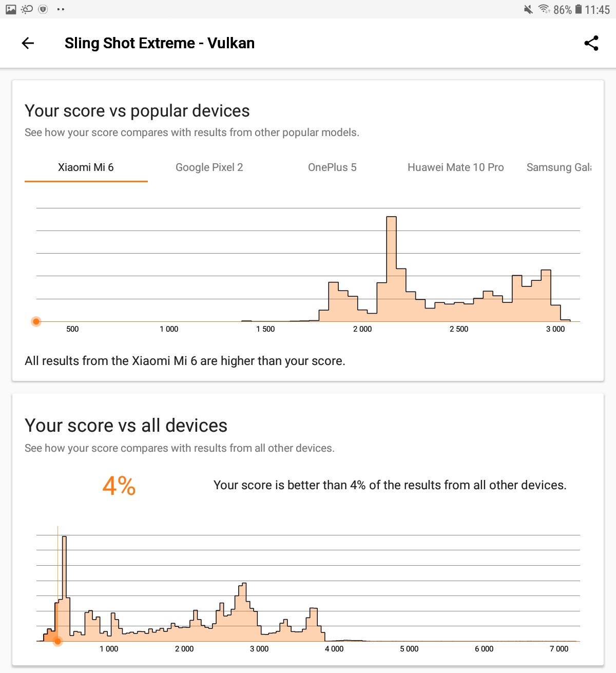Share the Sling Shot Extreme result

(591, 43)
